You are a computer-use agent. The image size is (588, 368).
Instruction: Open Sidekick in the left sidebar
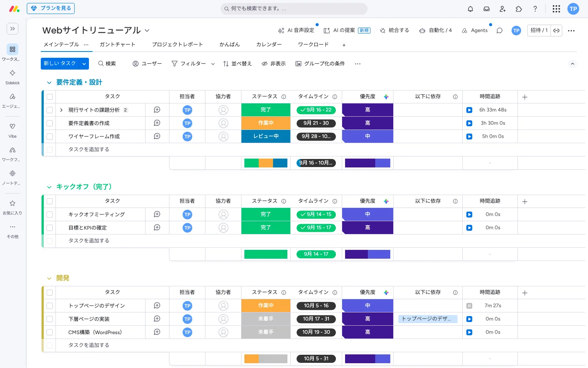pos(12,77)
